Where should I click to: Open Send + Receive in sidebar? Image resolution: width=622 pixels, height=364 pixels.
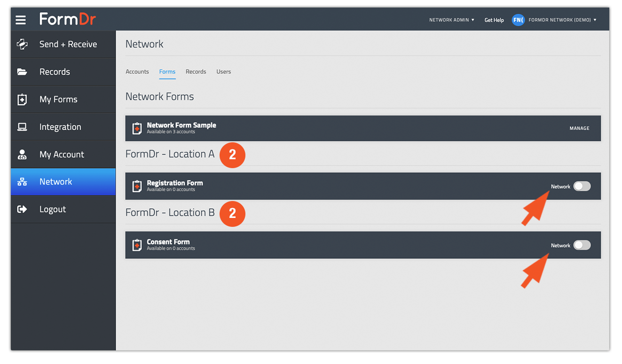[x=63, y=44]
